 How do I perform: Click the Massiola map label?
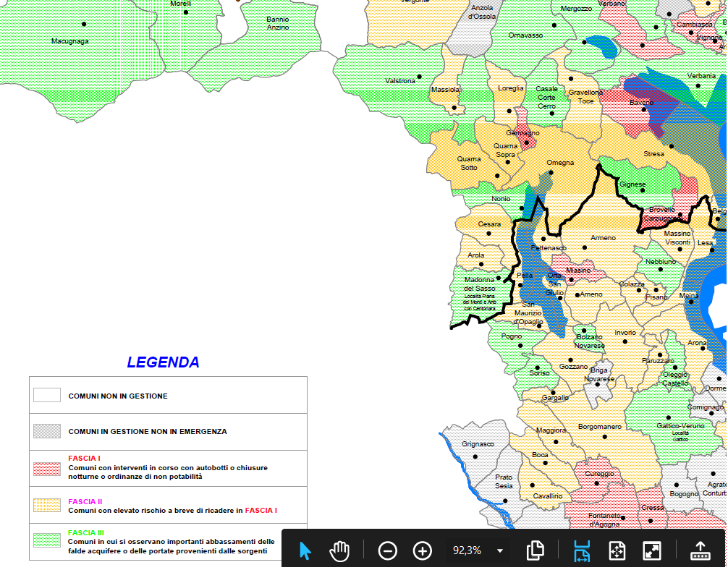(445, 90)
